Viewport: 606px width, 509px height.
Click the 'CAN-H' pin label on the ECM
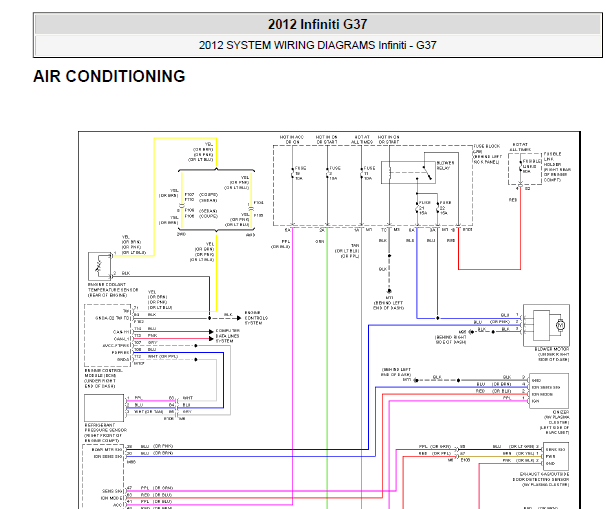[121, 332]
